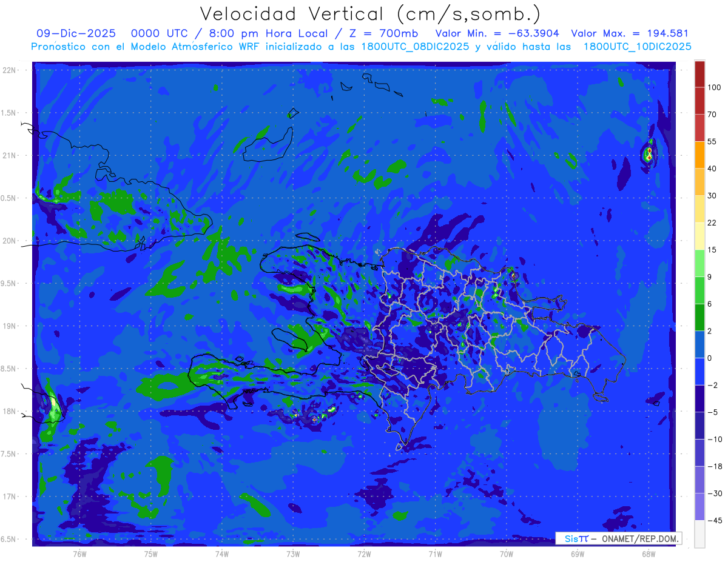Click the '69W' longitude label
The image size is (728, 562).
tap(578, 554)
